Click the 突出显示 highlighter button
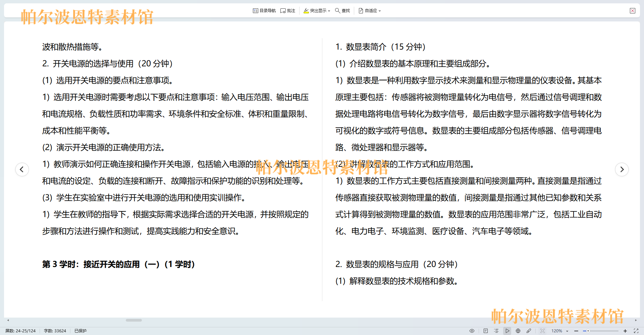This screenshot has height=335, width=644. (x=315, y=11)
